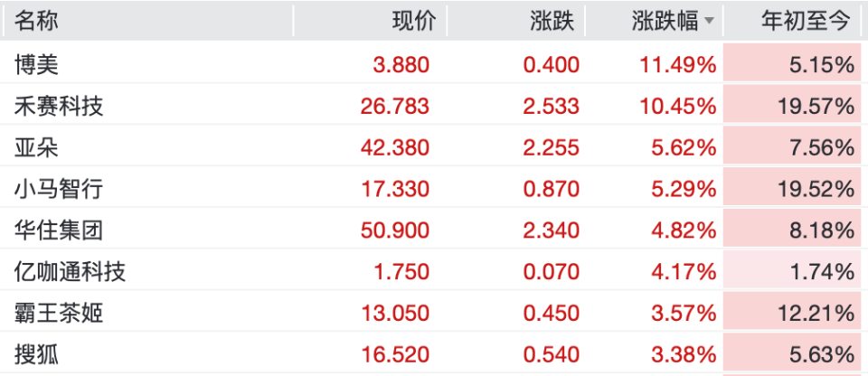The image size is (868, 376).
Task: Click the 亿咖通科技 stock name
Action: (x=70, y=272)
